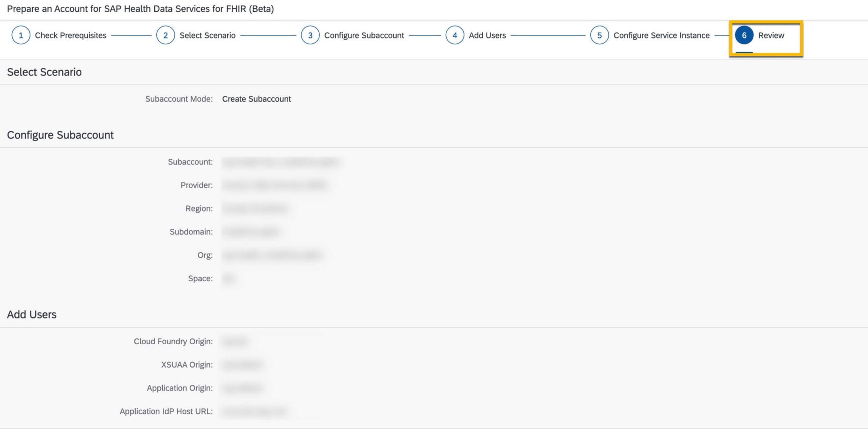This screenshot has width=868, height=429.
Task: Select the circle numbered 4 in the wizard
Action: coord(454,35)
